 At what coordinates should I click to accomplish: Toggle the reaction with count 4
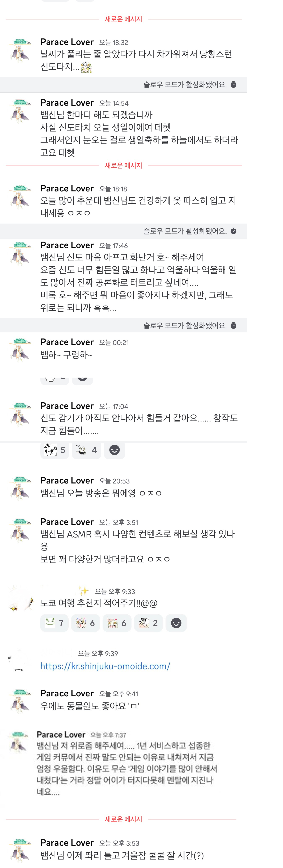point(86,450)
